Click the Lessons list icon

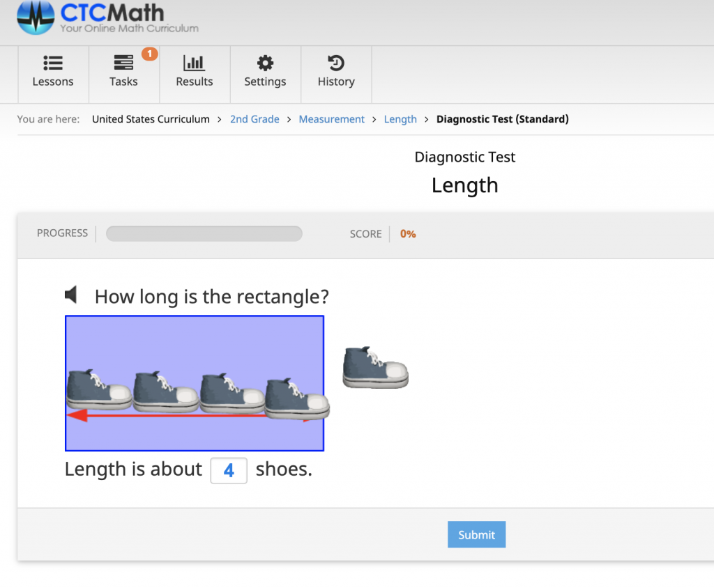coord(53,63)
